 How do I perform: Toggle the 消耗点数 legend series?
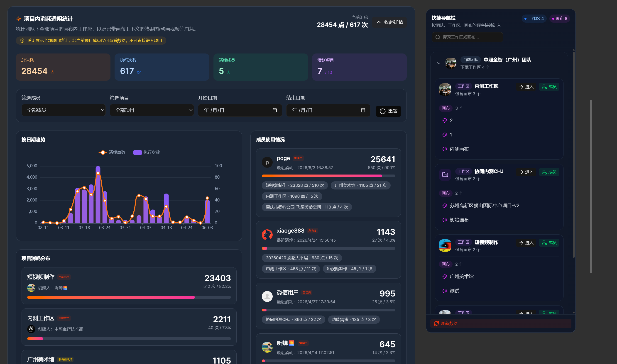tap(112, 152)
